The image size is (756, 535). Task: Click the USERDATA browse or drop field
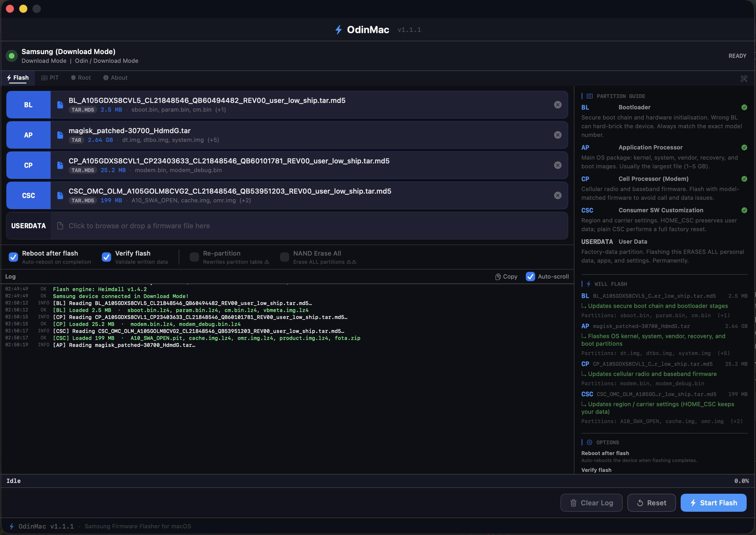(x=309, y=226)
